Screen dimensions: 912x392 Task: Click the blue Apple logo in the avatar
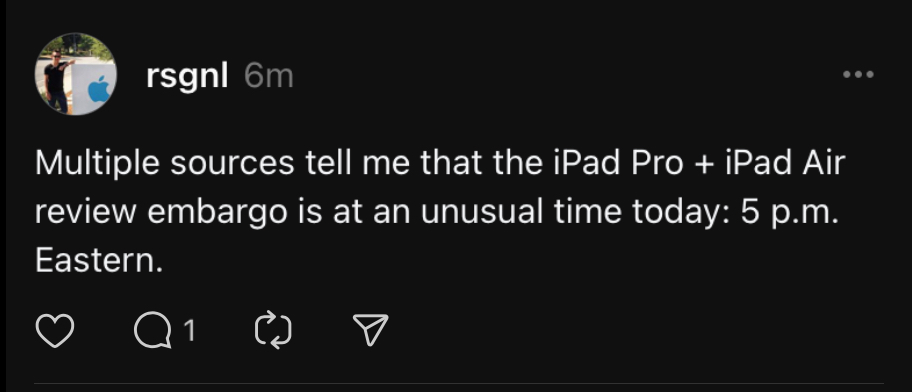pos(99,89)
